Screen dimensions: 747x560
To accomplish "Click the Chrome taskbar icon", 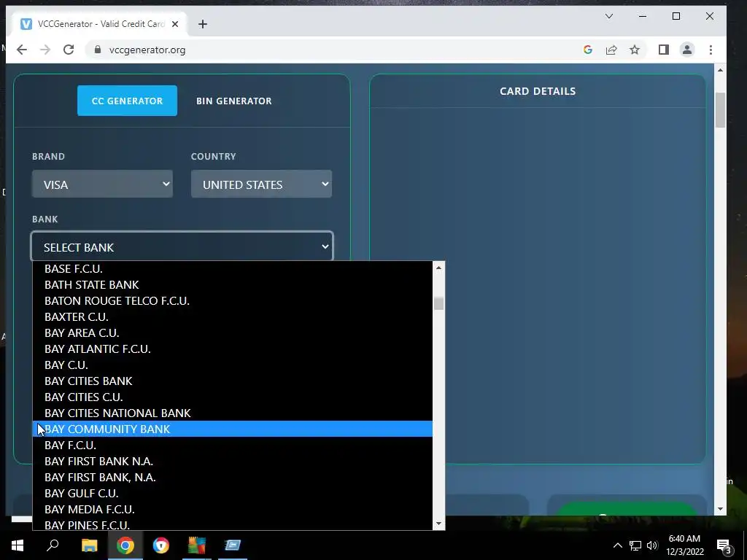I will coord(125,545).
